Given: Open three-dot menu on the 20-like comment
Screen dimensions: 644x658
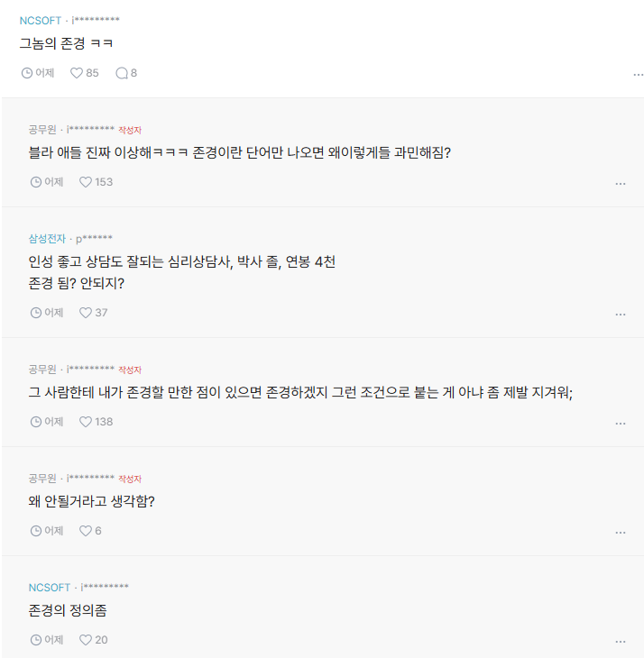Looking at the screenshot, I should (620, 642).
